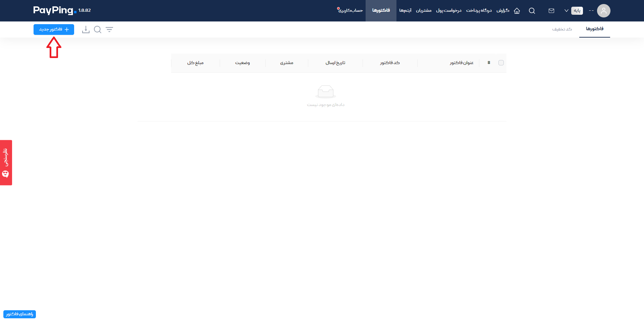The height and width of the screenshot is (325, 644).
Task: Open the search icon in the top navbar
Action: (x=532, y=11)
